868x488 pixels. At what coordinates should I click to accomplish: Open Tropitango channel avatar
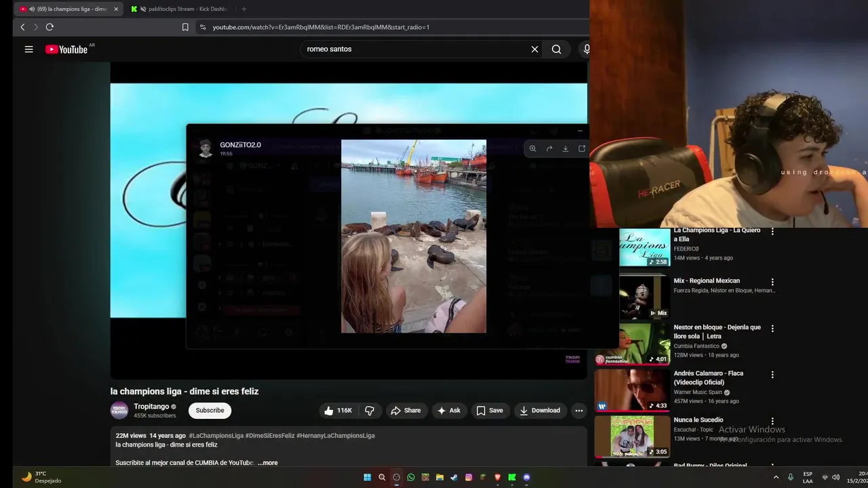(x=119, y=410)
